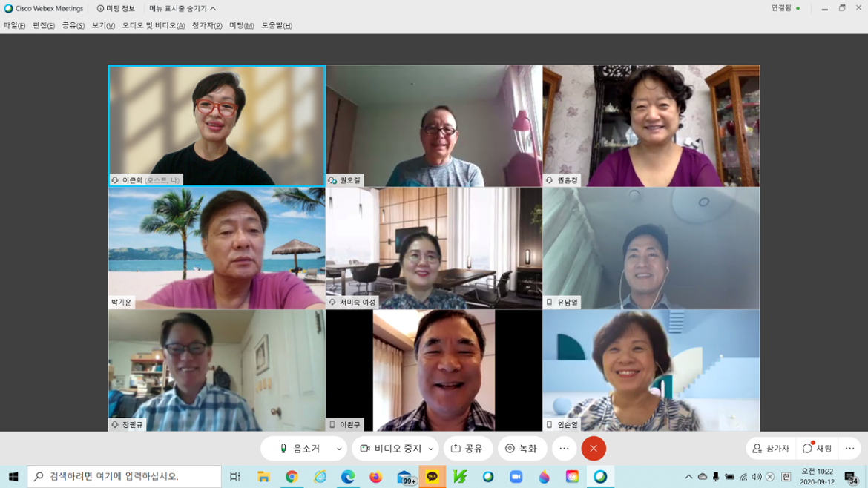Open 미팅 정보 meeting info

coord(116,9)
